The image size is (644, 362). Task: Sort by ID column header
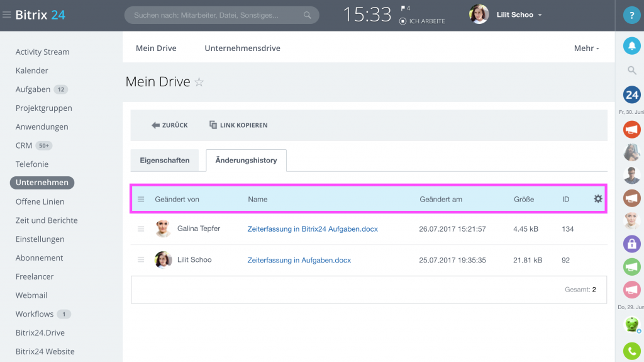click(x=565, y=200)
